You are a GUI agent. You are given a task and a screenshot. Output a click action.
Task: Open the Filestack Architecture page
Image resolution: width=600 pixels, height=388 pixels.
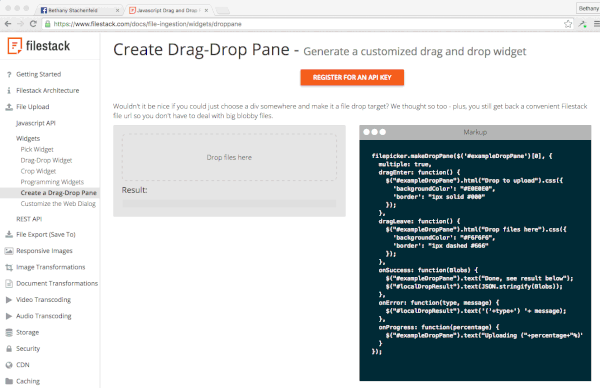click(47, 91)
